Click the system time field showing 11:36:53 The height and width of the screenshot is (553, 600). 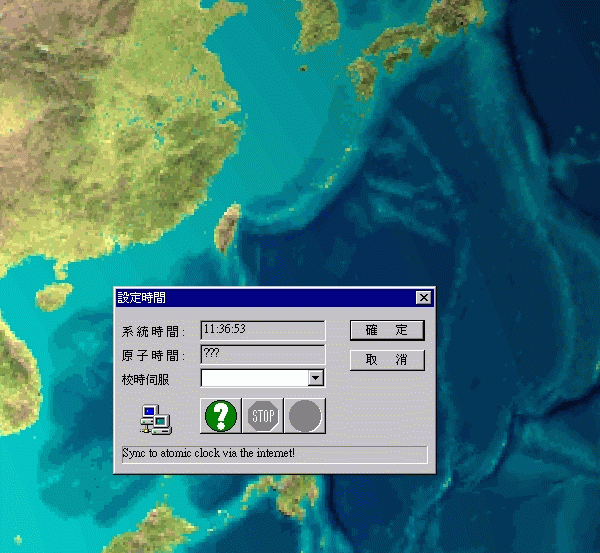click(262, 329)
